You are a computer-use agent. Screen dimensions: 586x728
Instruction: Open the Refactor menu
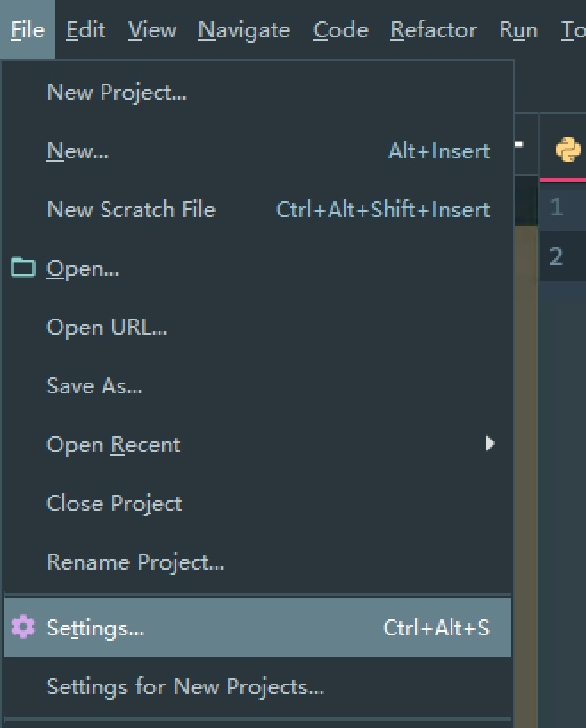433,30
